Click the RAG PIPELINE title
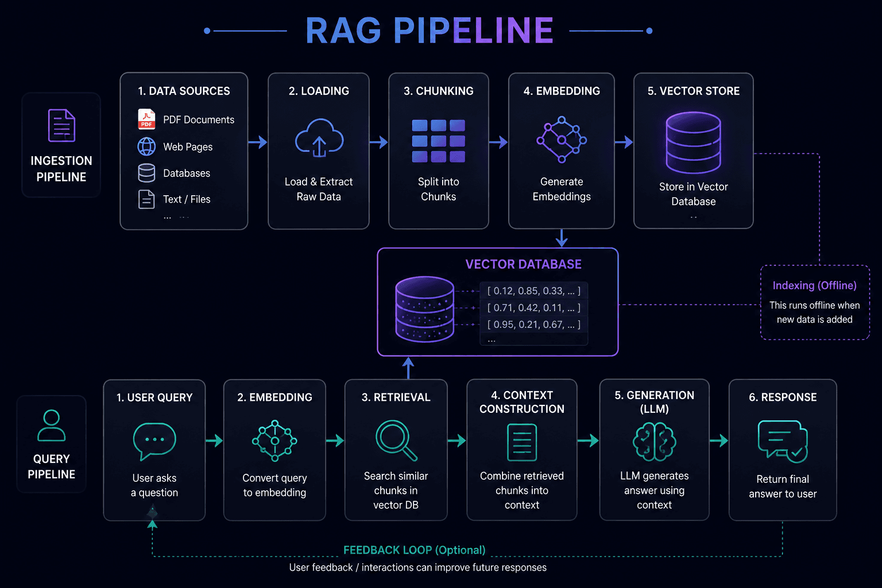The height and width of the screenshot is (588, 882). (430, 30)
